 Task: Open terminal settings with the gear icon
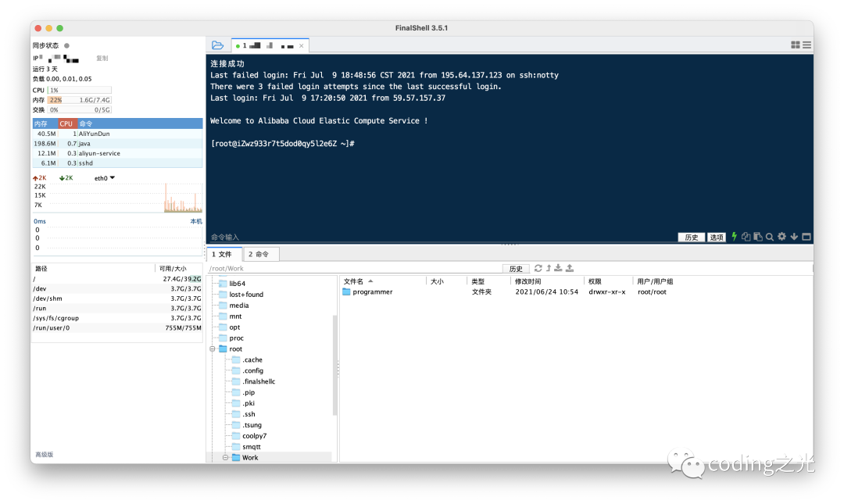781,237
